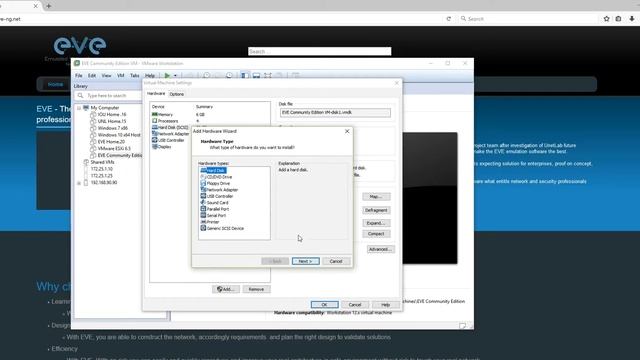Image resolution: width=640 pixels, height=360 pixels.
Task: Select Windows 7 x86 VM
Action: (x=109, y=128)
